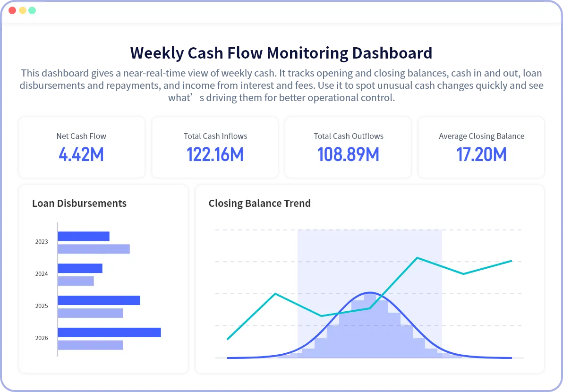Click the red close window dot
Image resolution: width=563 pixels, height=392 pixels.
[x=12, y=10]
